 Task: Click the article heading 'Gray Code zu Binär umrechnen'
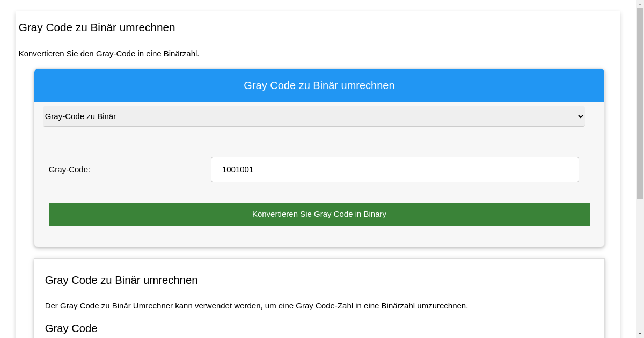pyautogui.click(x=121, y=280)
